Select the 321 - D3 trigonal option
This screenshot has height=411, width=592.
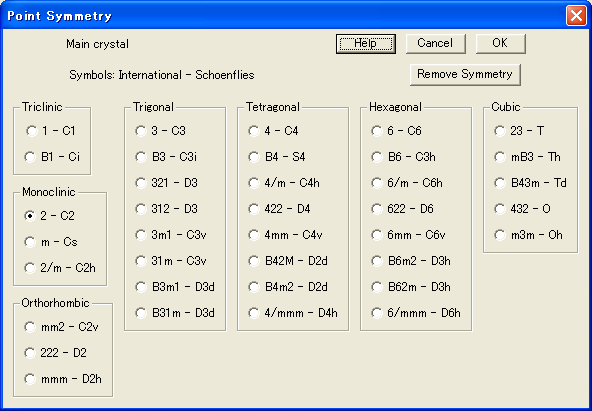[x=166, y=183]
